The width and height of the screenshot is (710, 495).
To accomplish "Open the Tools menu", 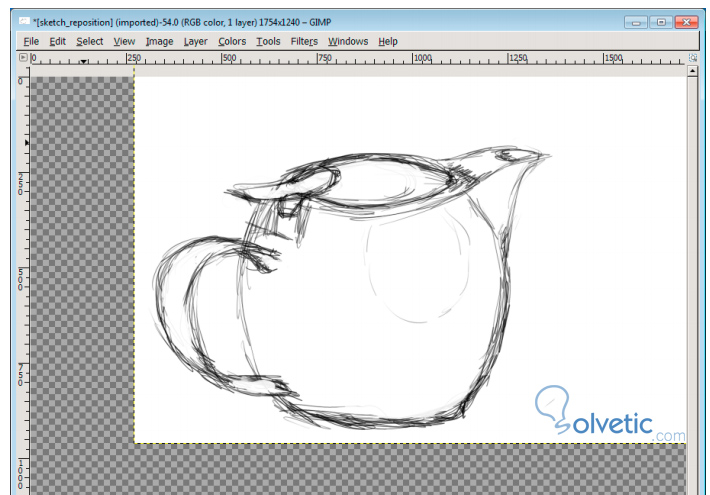I will tap(268, 41).
